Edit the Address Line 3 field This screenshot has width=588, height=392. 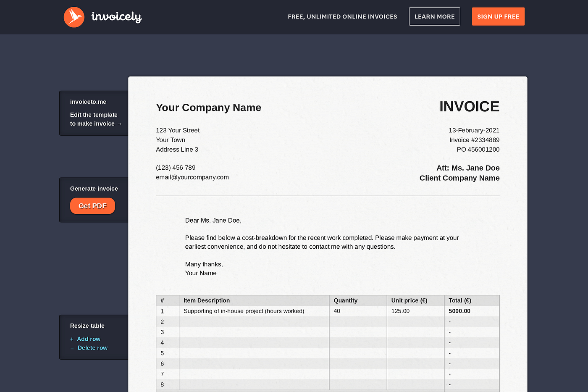coord(177,150)
